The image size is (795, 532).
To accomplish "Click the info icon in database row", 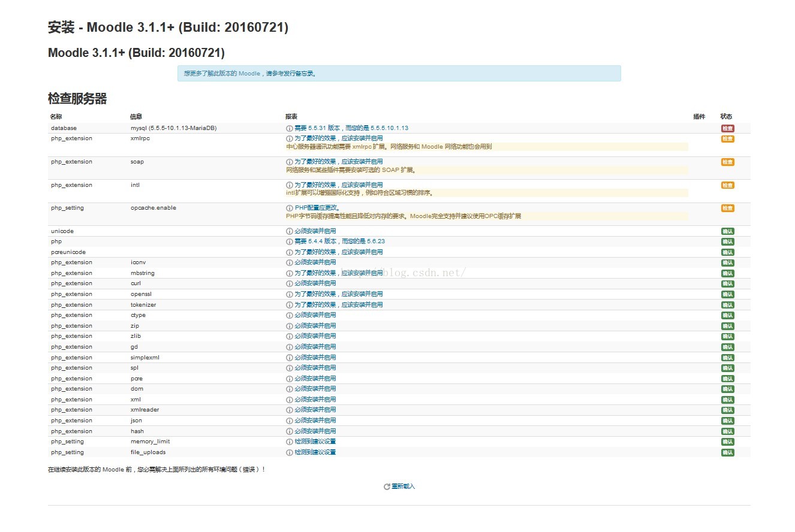I will point(290,128).
